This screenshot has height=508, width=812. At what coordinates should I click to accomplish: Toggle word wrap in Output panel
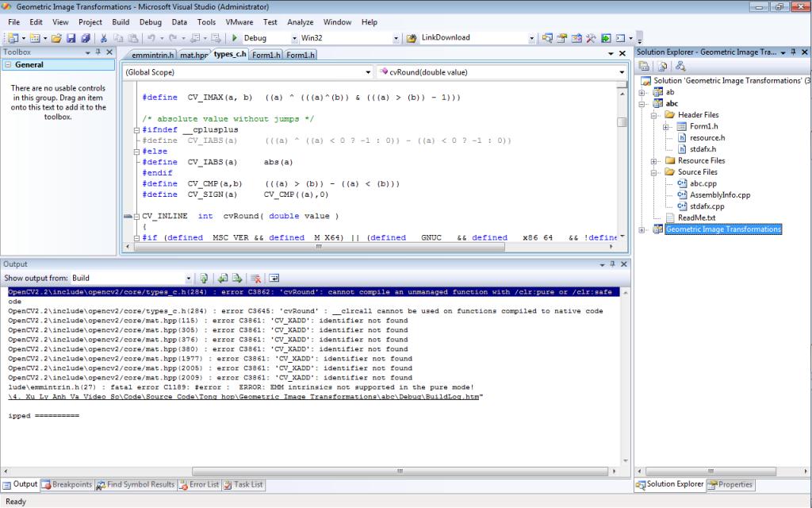(x=274, y=279)
